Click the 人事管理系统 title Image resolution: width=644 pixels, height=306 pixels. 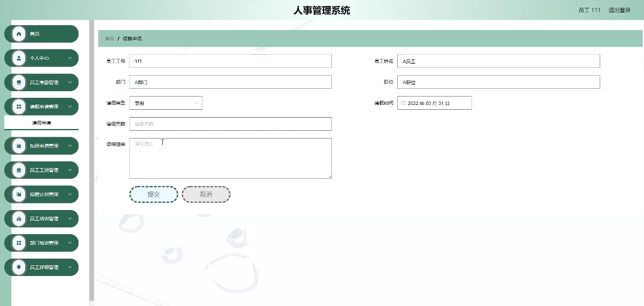[322, 10]
